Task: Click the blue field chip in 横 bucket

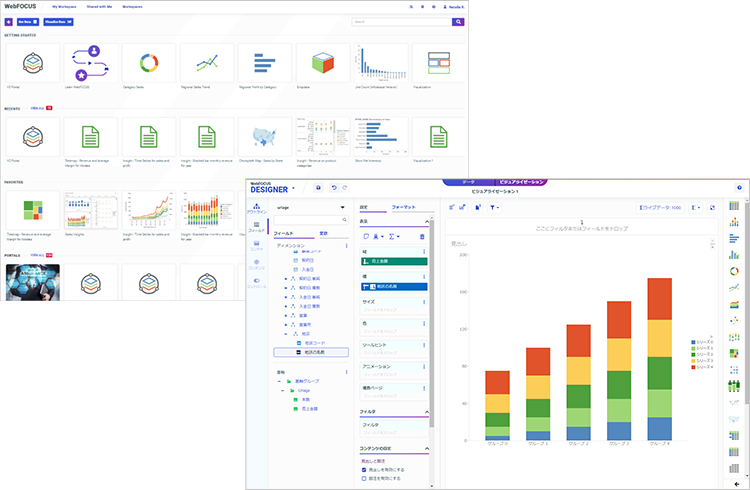Action: [x=394, y=286]
